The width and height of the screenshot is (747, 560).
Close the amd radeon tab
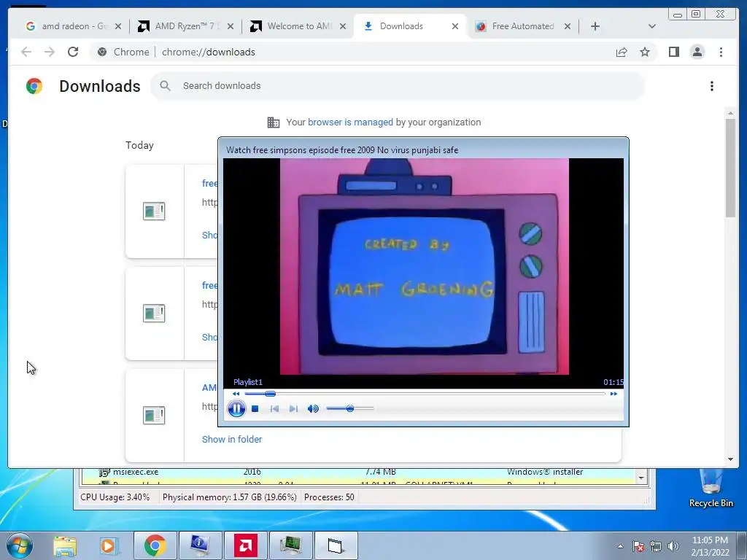118,26
